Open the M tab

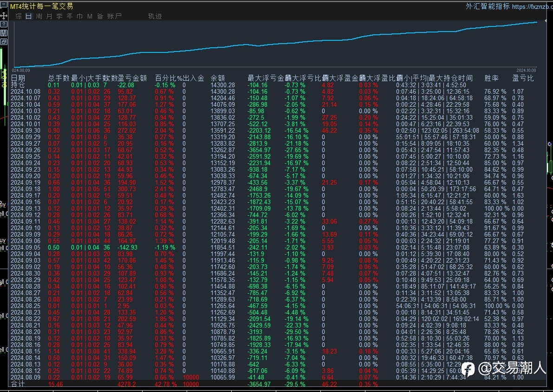pyautogui.click(x=90, y=16)
